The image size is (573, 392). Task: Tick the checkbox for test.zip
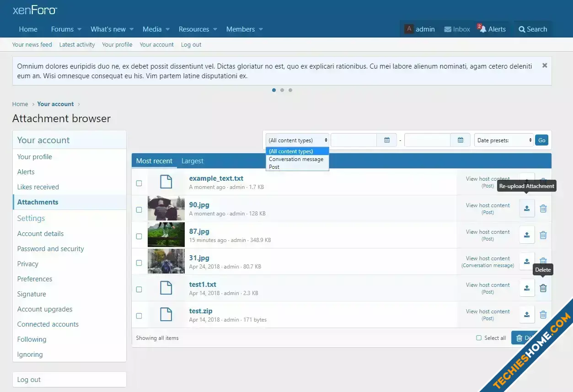139,316
